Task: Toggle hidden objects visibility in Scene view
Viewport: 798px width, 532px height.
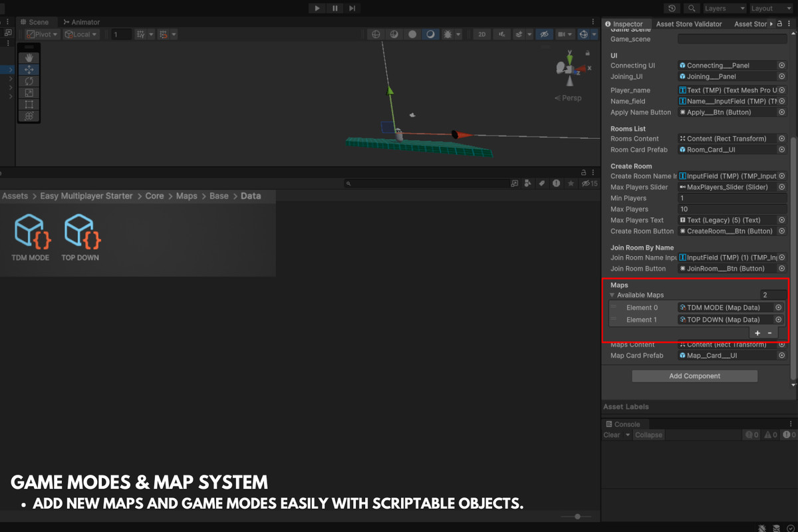Action: 544,34
